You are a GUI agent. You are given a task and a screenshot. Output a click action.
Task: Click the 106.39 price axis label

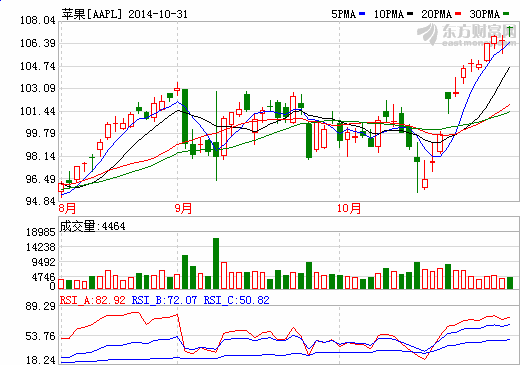[x=37, y=43]
